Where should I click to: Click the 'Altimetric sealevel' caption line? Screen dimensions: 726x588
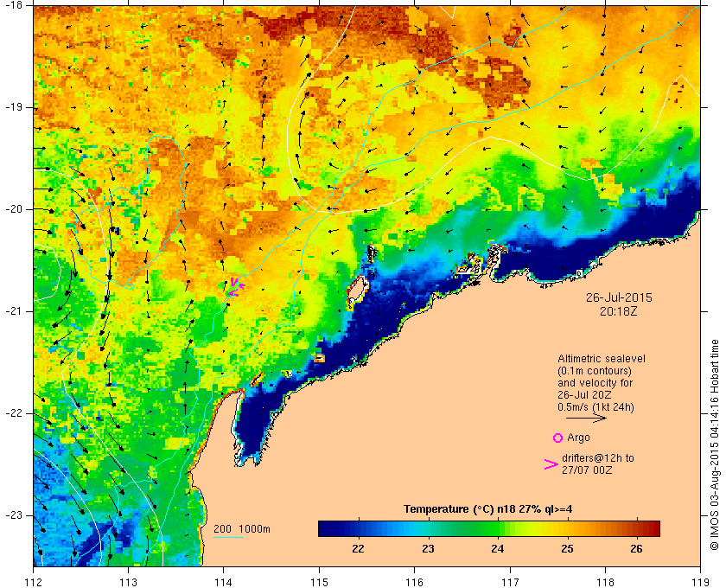(601, 359)
